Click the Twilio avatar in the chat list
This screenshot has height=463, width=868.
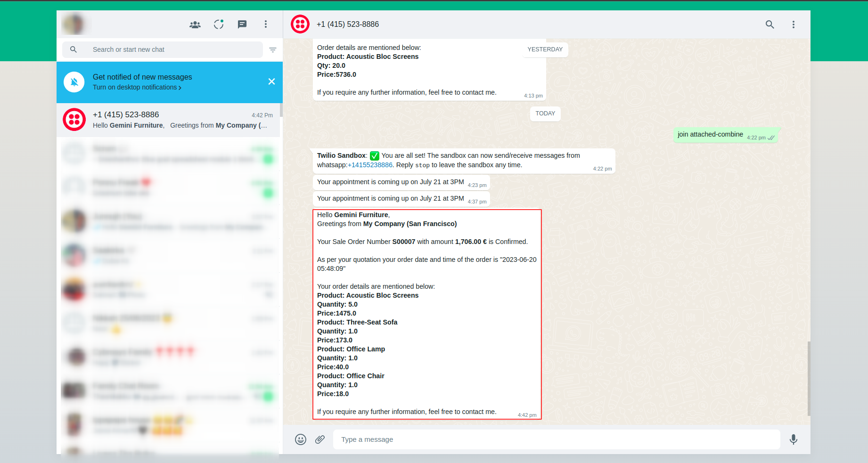pyautogui.click(x=74, y=120)
